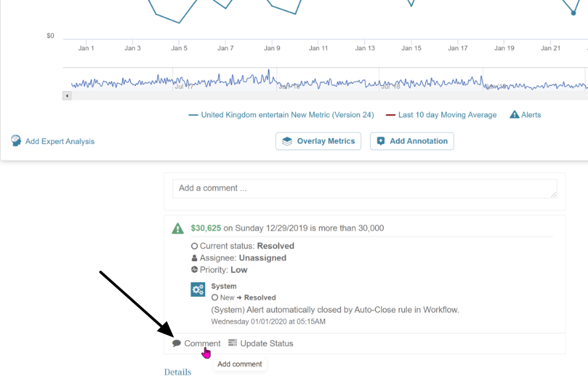Toggle Last 10 day Moving Average series
588x376 pixels.
click(x=447, y=115)
